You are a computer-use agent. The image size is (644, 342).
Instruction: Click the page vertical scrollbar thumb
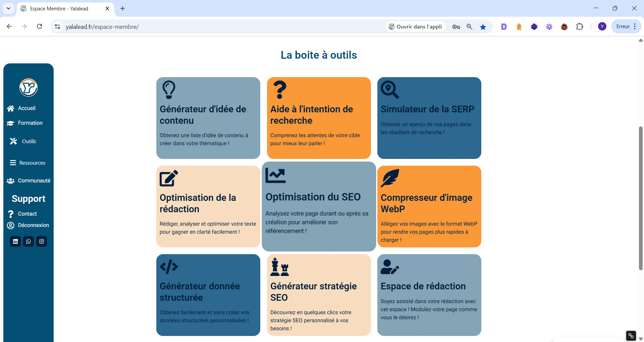pos(641,198)
